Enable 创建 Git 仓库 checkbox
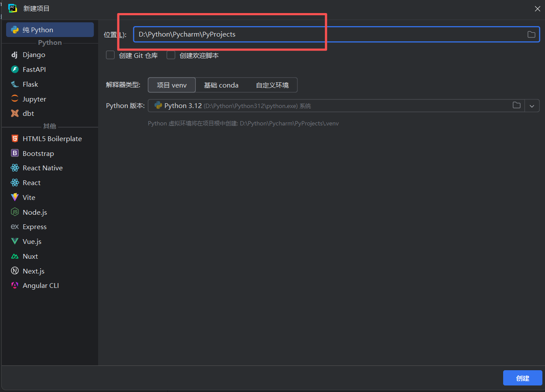545x392 pixels. tap(110, 55)
